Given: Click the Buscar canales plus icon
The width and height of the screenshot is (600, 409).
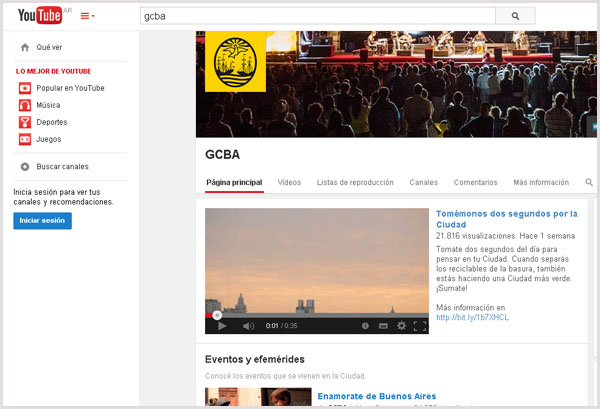Looking at the screenshot, I should [25, 167].
